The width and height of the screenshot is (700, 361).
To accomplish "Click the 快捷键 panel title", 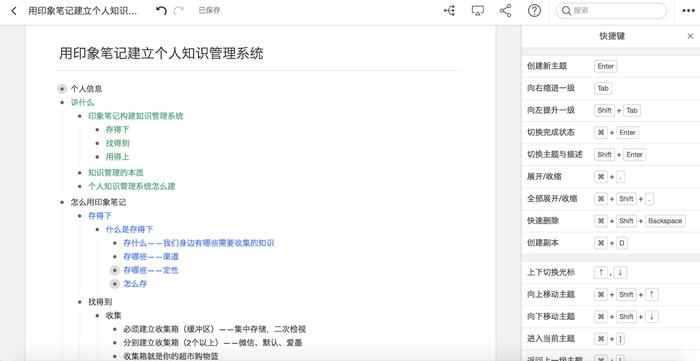I will (612, 37).
